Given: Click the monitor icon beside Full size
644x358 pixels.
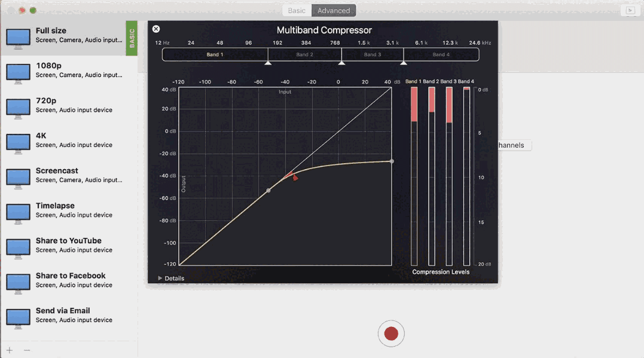Looking at the screenshot, I should (x=18, y=39).
